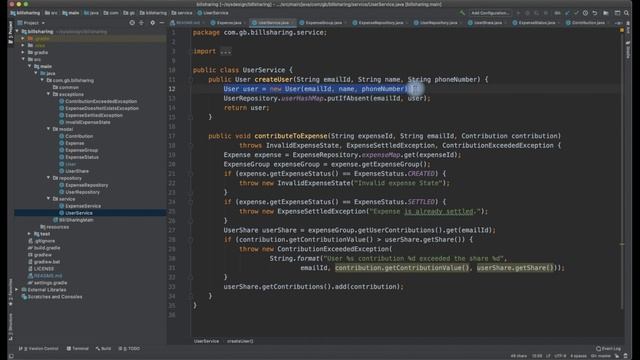Screen dimensions: 640x360
Task: Open the Project view selector dropdown
Action: click(x=32, y=23)
